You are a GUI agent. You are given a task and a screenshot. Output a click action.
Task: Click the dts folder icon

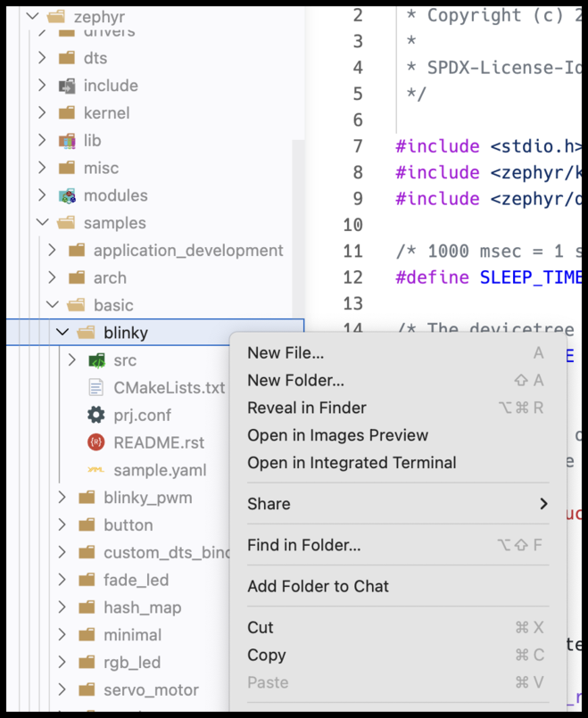point(67,58)
